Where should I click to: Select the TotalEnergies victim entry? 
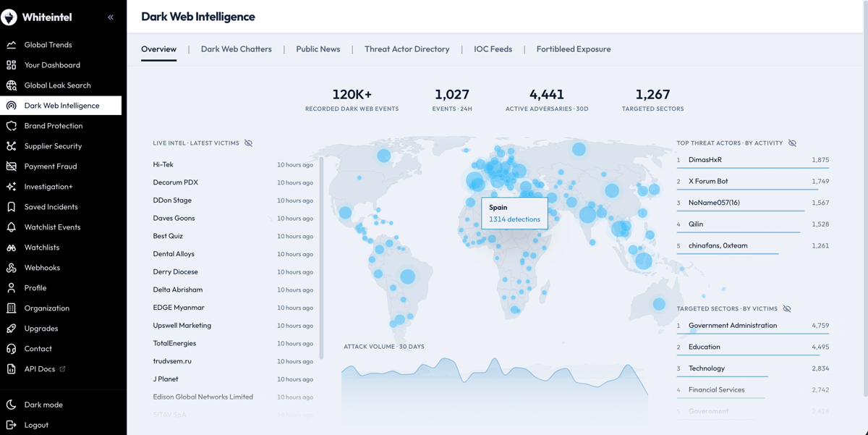click(233, 343)
